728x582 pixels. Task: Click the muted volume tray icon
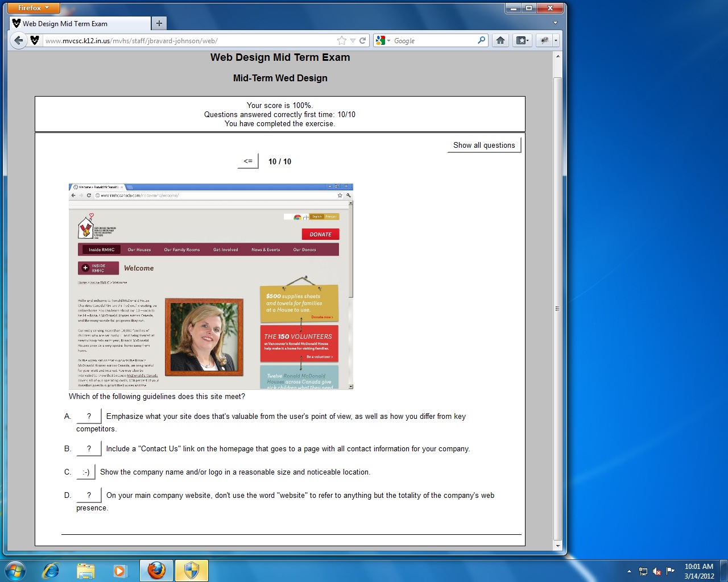point(657,571)
